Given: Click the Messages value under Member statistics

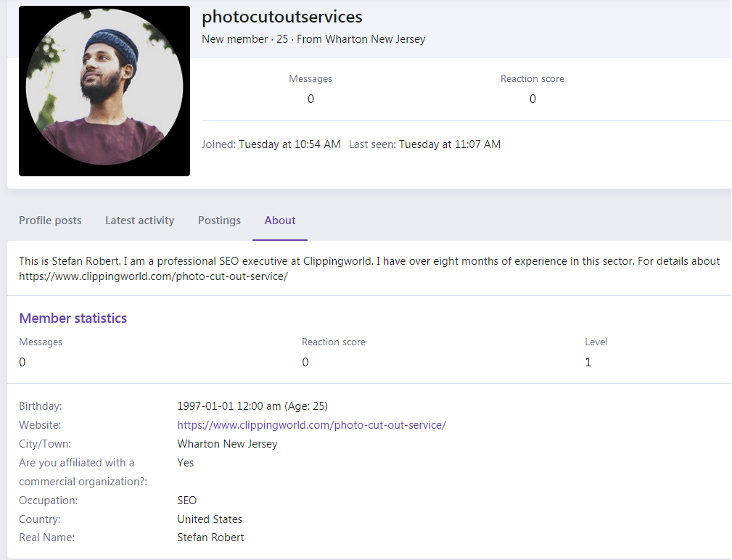Looking at the screenshot, I should click(x=22, y=362).
